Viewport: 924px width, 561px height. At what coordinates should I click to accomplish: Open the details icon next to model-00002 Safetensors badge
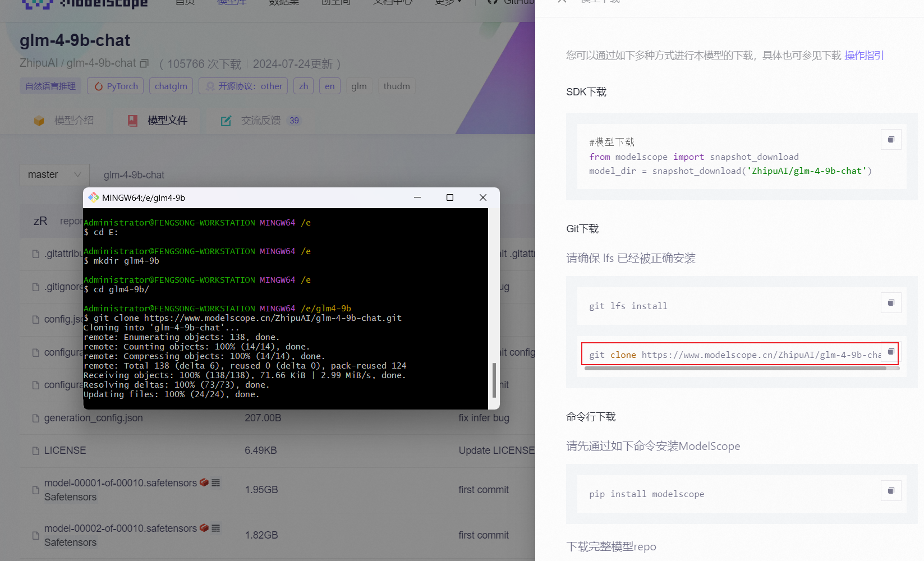215,527
